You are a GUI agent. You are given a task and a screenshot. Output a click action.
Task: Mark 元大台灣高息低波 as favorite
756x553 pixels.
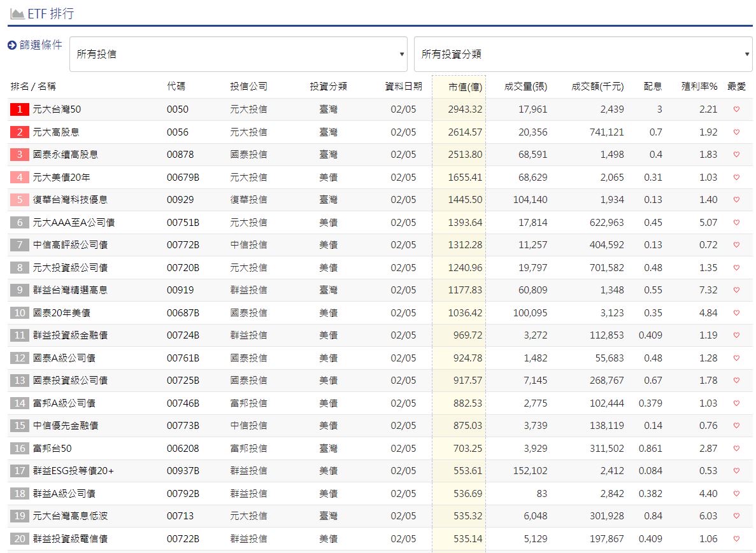736,516
